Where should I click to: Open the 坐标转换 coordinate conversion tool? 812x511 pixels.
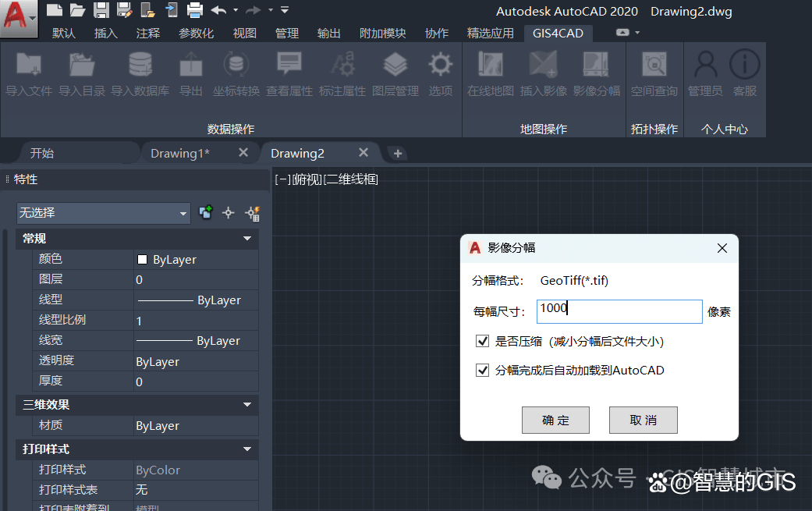(x=236, y=66)
